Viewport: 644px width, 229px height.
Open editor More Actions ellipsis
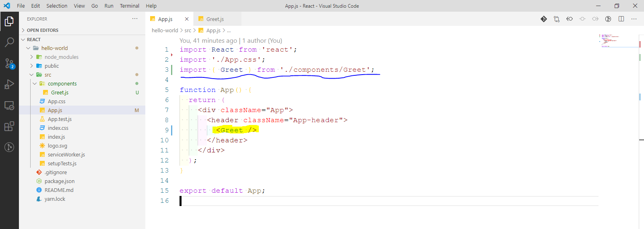(634, 19)
